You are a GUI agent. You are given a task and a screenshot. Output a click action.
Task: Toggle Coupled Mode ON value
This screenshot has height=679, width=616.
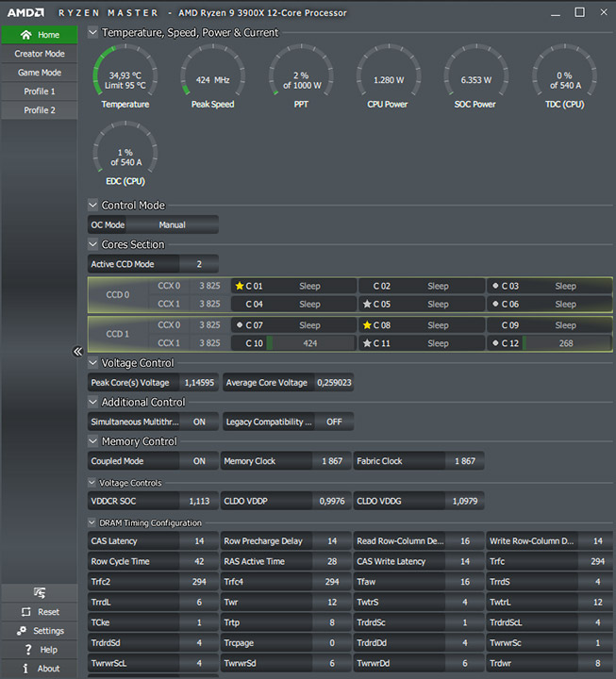tap(199, 461)
